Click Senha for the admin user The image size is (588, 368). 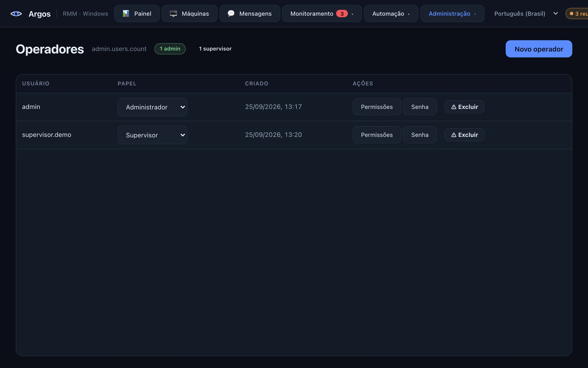(x=420, y=107)
